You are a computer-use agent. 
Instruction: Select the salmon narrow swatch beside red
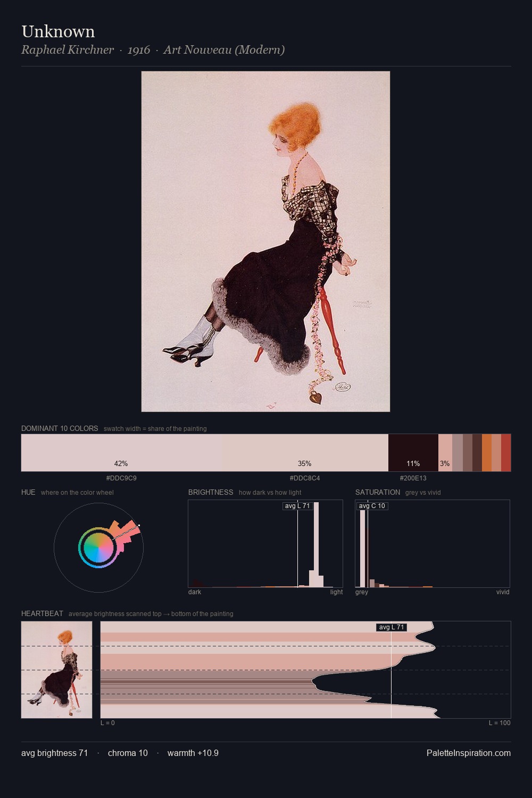point(496,453)
